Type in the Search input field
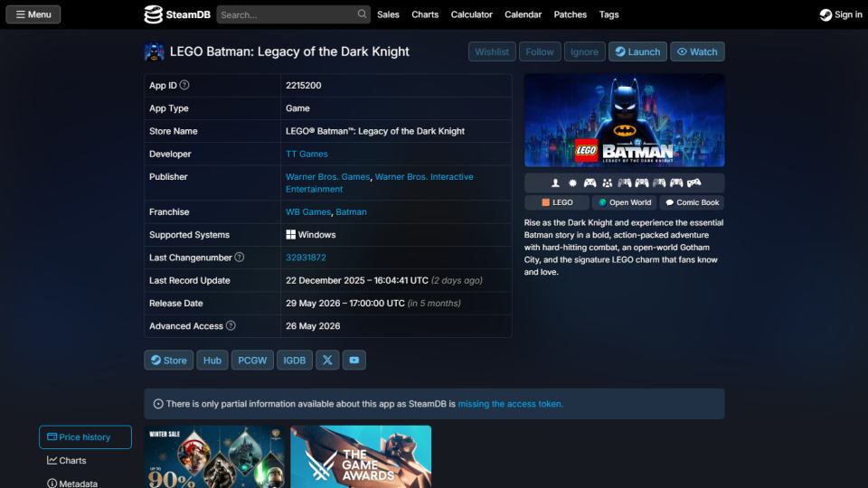868x488 pixels. 286,14
